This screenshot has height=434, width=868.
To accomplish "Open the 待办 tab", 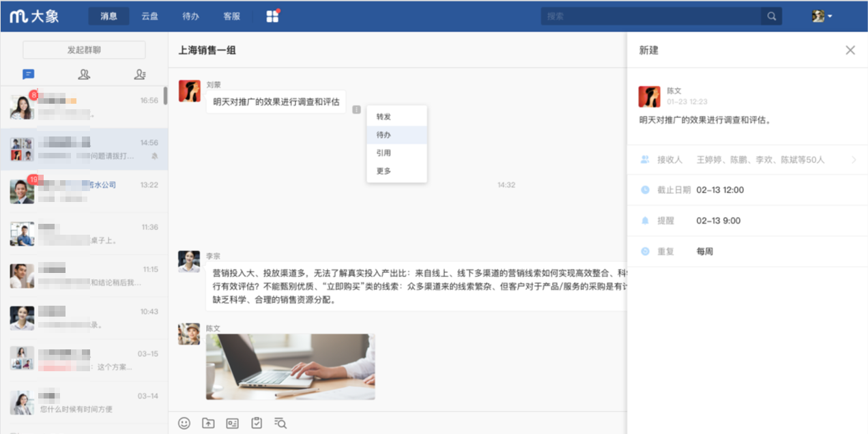I will pyautogui.click(x=190, y=16).
